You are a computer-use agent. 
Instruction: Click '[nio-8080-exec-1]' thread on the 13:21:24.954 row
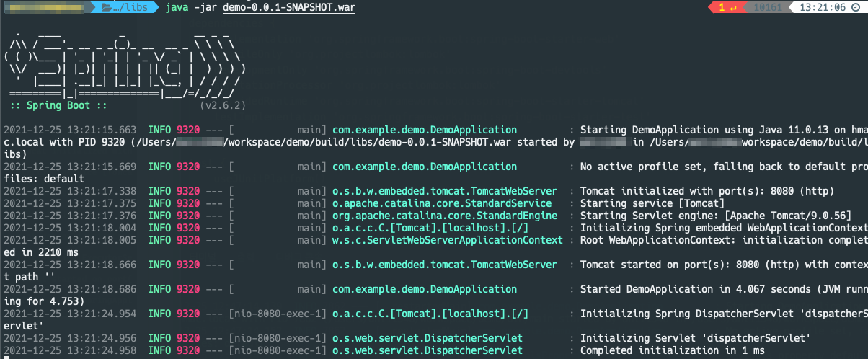[278, 314]
